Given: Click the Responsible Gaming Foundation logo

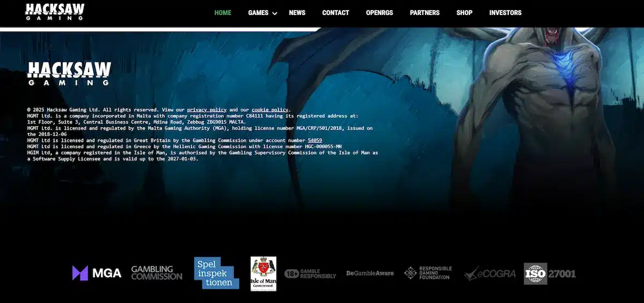Looking at the screenshot, I should pos(428,273).
